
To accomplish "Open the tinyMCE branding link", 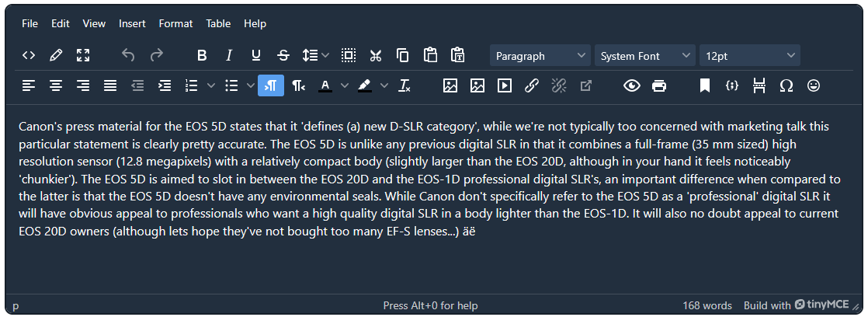I will [x=822, y=305].
